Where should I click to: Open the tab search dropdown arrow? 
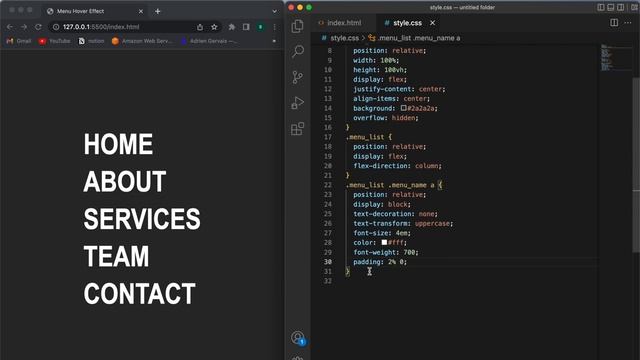[x=274, y=11]
